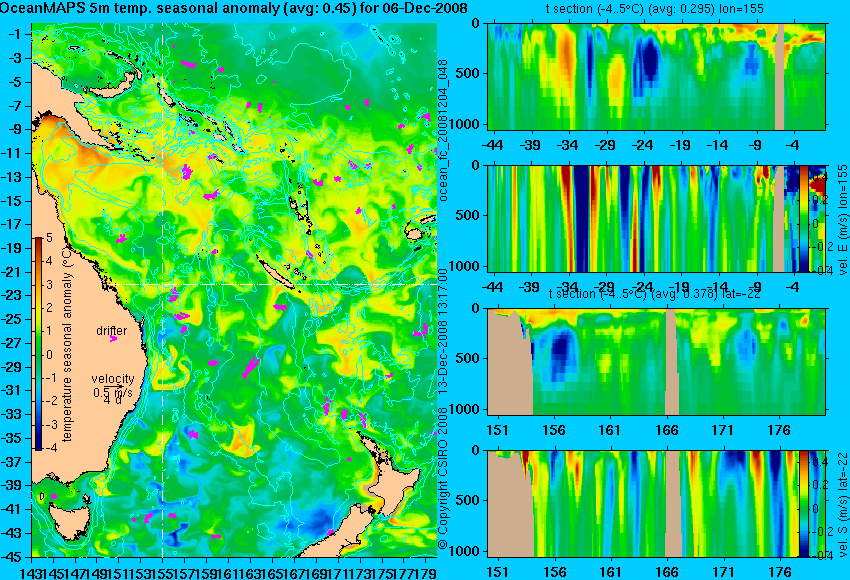850x580 pixels.
Task: Click the '143' longitude tick on the map
Action: point(31,572)
